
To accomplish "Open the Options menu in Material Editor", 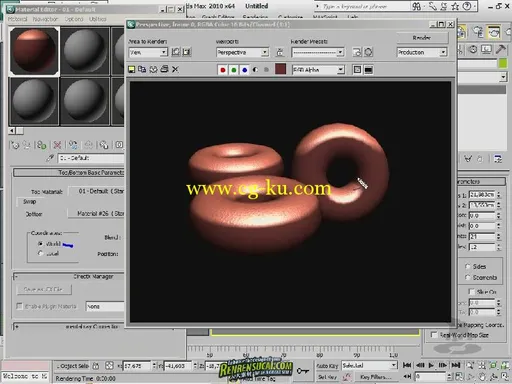I will 74,19.
